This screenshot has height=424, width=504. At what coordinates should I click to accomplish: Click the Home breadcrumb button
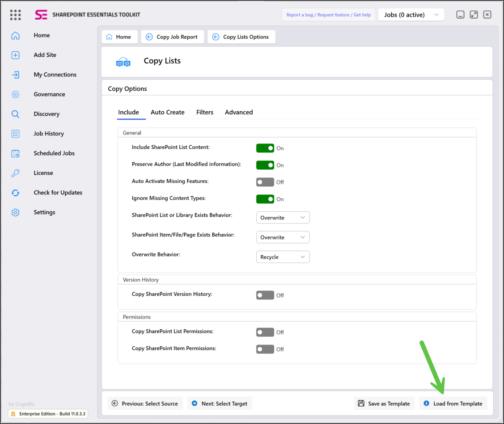click(x=119, y=37)
